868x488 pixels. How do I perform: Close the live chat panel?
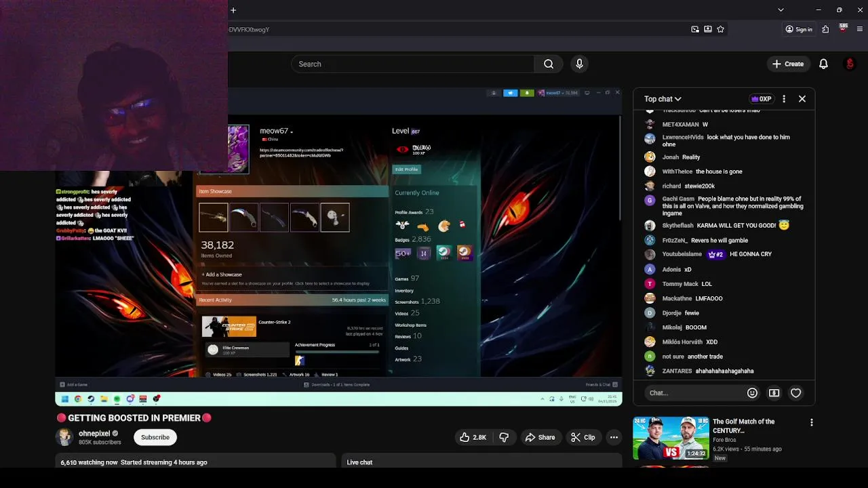point(802,99)
